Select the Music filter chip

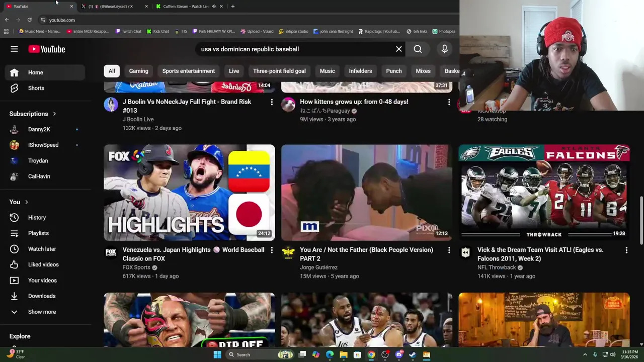[x=327, y=71]
